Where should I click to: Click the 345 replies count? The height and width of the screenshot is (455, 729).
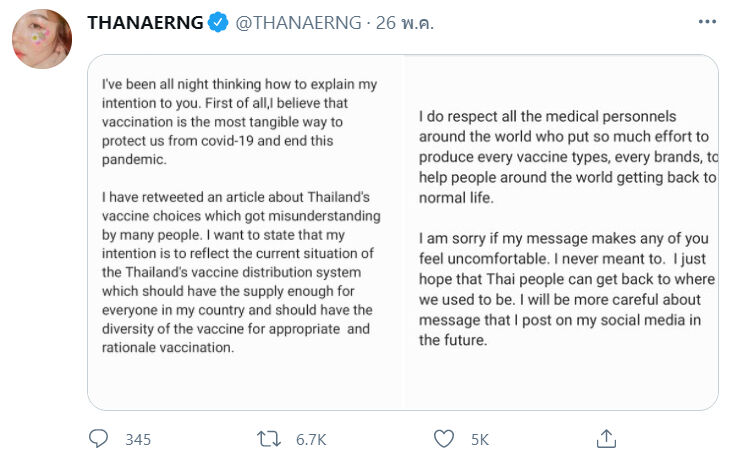click(x=137, y=439)
